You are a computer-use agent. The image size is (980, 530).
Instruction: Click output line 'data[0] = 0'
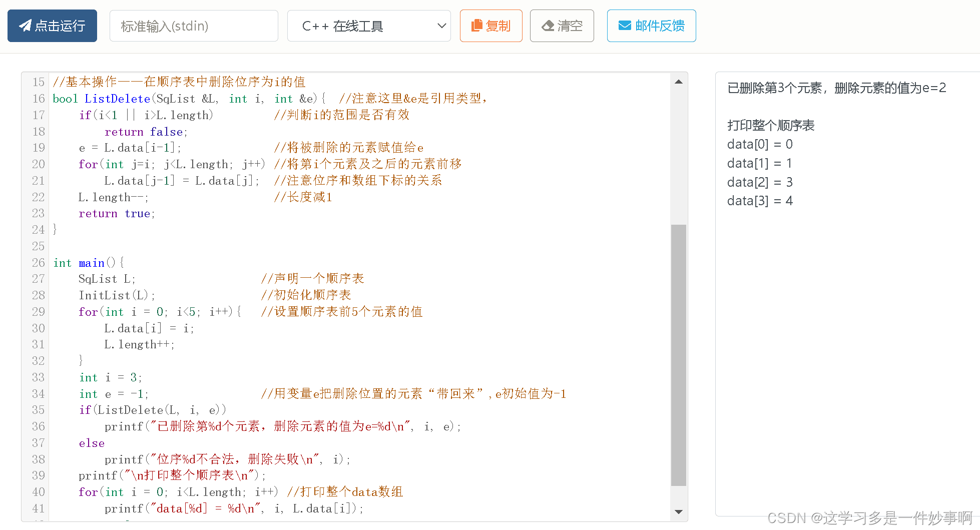click(x=760, y=144)
